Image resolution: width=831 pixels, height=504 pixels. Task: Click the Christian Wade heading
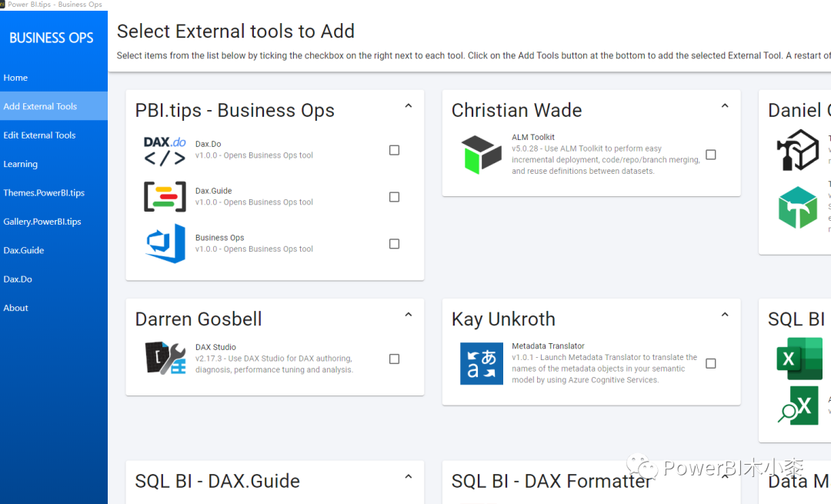point(517,110)
